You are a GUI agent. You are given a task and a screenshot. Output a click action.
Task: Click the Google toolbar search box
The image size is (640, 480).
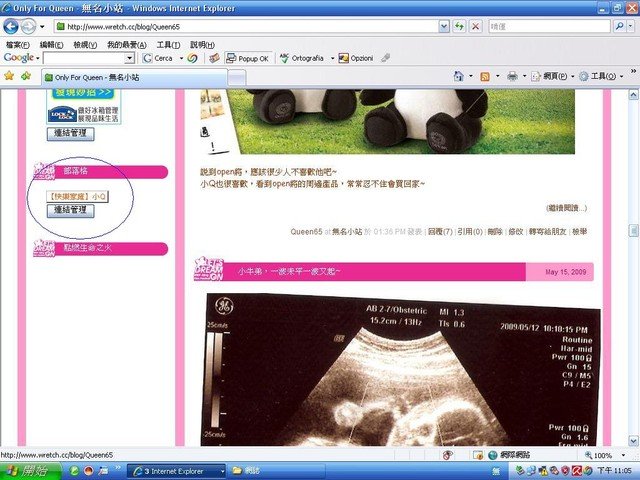click(84, 58)
